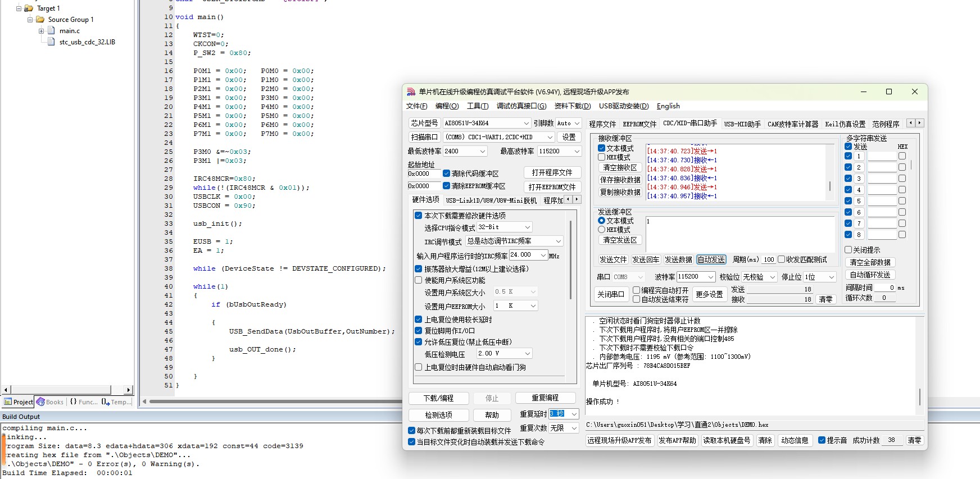
Task: Uncheck 文本模式 in receive buffer
Action: click(601, 148)
